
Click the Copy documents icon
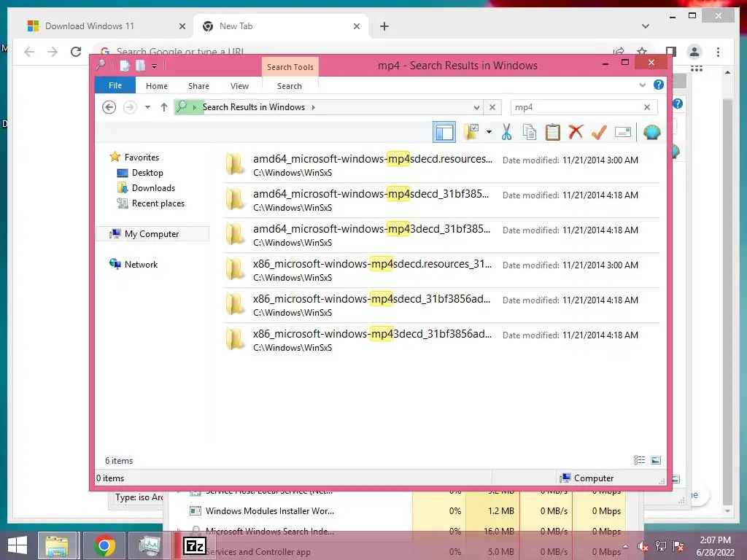pyautogui.click(x=530, y=132)
